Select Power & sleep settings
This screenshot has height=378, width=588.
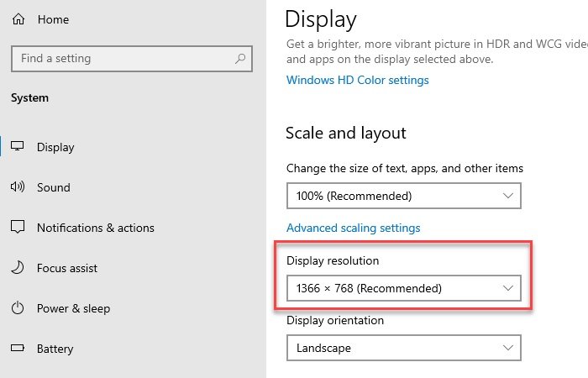pos(73,308)
